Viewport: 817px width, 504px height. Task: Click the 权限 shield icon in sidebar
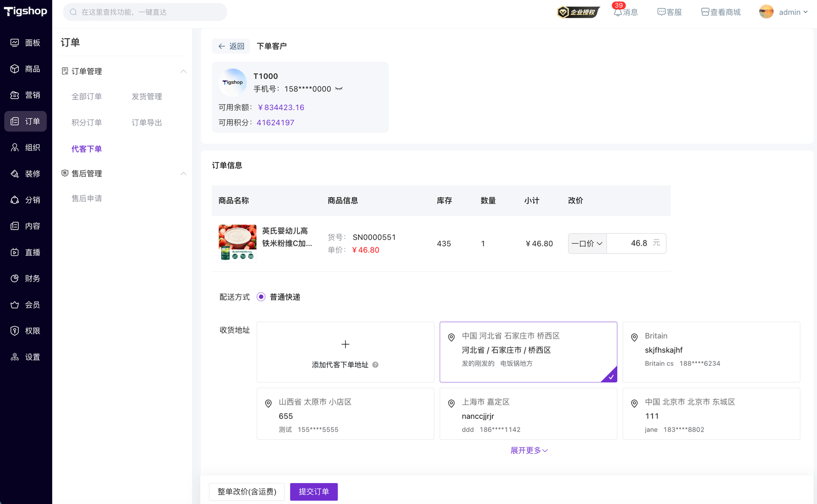click(x=15, y=331)
